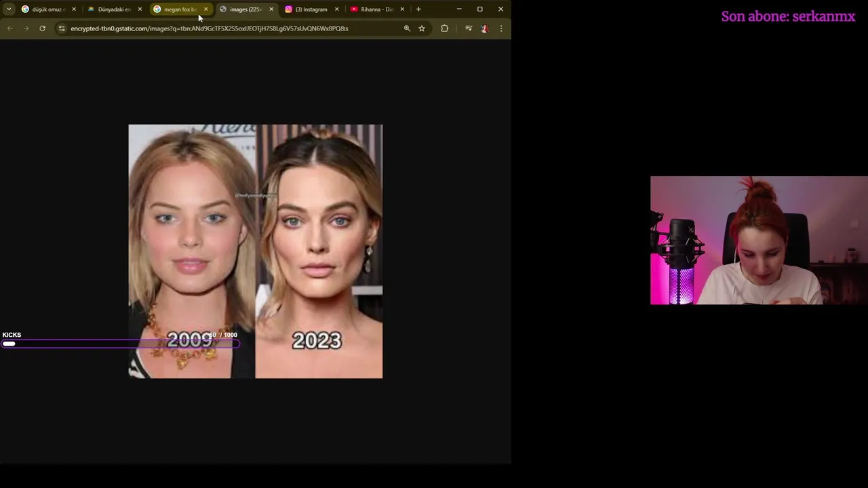Open a new browser tab
This screenshot has height=488, width=868.
418,9
